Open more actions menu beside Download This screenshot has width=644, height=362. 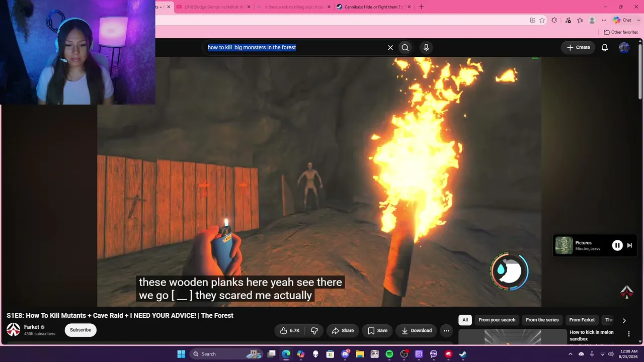pyautogui.click(x=446, y=330)
